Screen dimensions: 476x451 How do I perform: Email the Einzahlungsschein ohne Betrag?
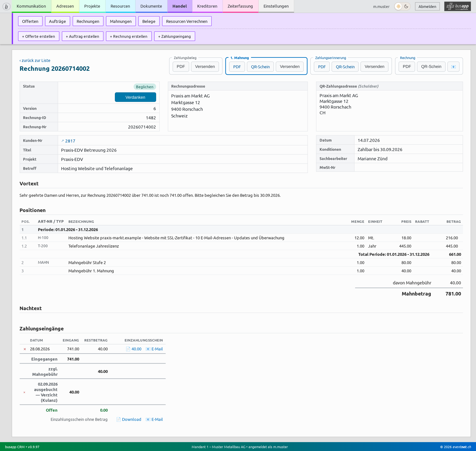coord(154,420)
